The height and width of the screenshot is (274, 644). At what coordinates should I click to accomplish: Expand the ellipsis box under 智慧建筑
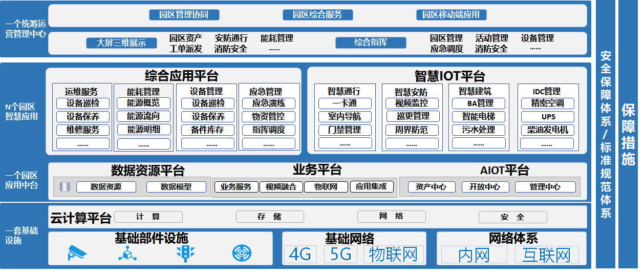pos(479,143)
